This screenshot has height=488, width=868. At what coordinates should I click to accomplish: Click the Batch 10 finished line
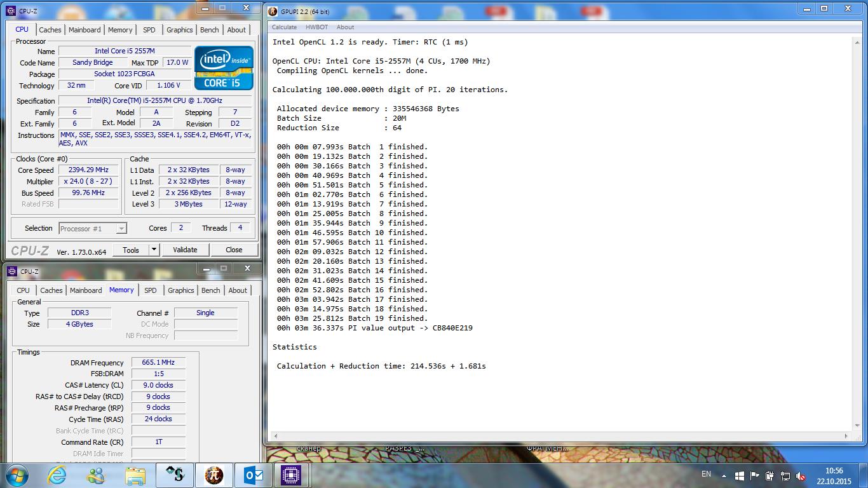point(353,233)
